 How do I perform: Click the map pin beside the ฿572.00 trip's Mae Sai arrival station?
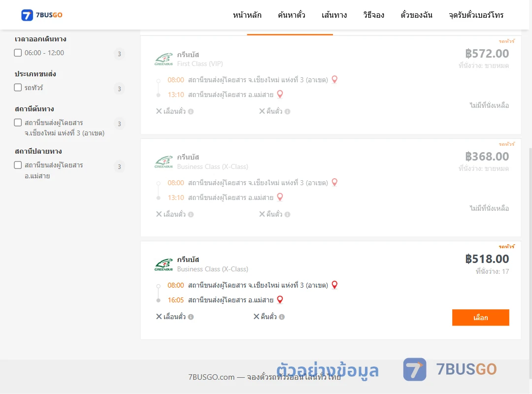(x=280, y=95)
